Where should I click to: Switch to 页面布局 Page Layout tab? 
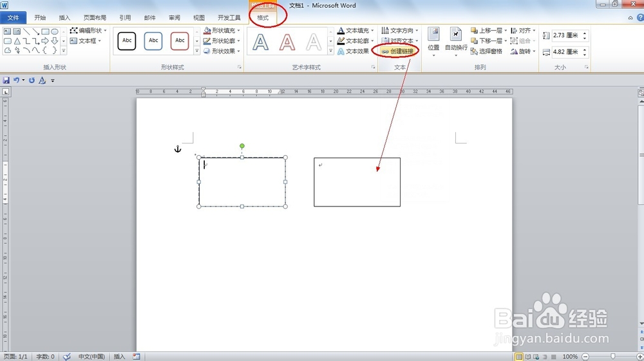coord(95,17)
